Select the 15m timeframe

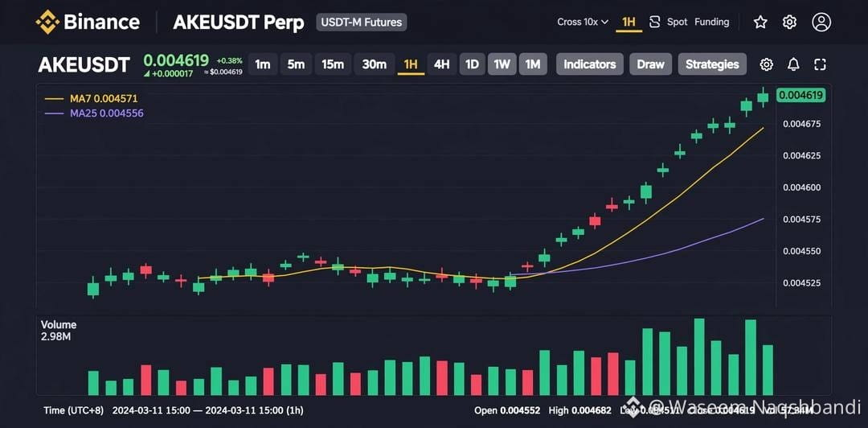[333, 64]
